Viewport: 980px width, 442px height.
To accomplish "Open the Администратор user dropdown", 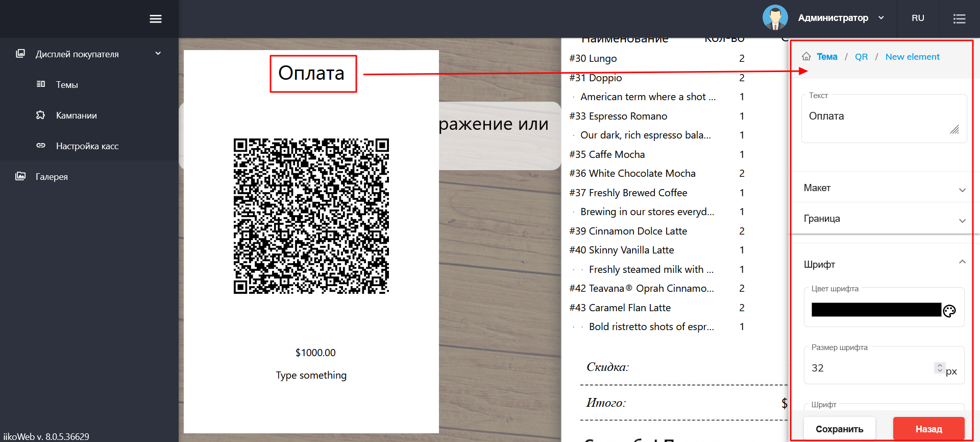I will point(840,18).
